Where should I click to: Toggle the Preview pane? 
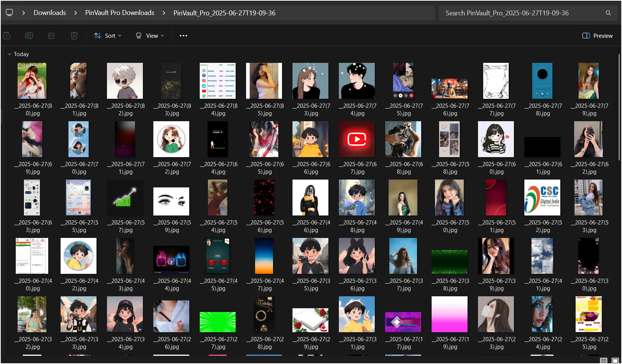[597, 36]
